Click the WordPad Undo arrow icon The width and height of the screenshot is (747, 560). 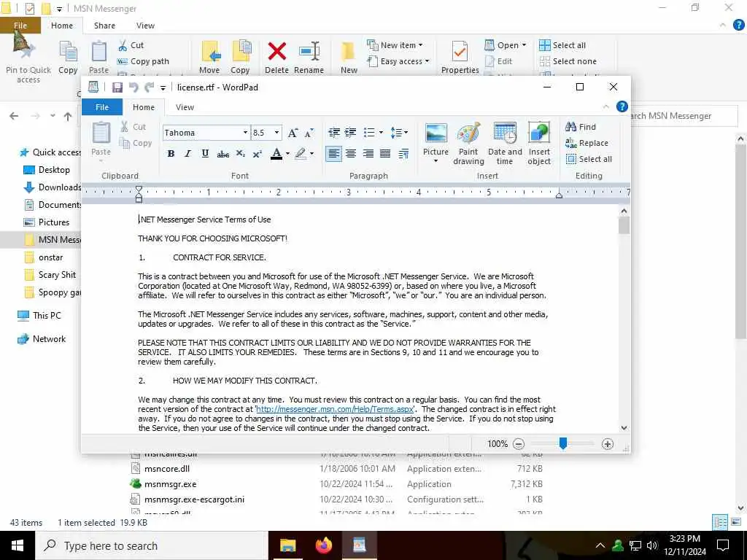tap(133, 87)
